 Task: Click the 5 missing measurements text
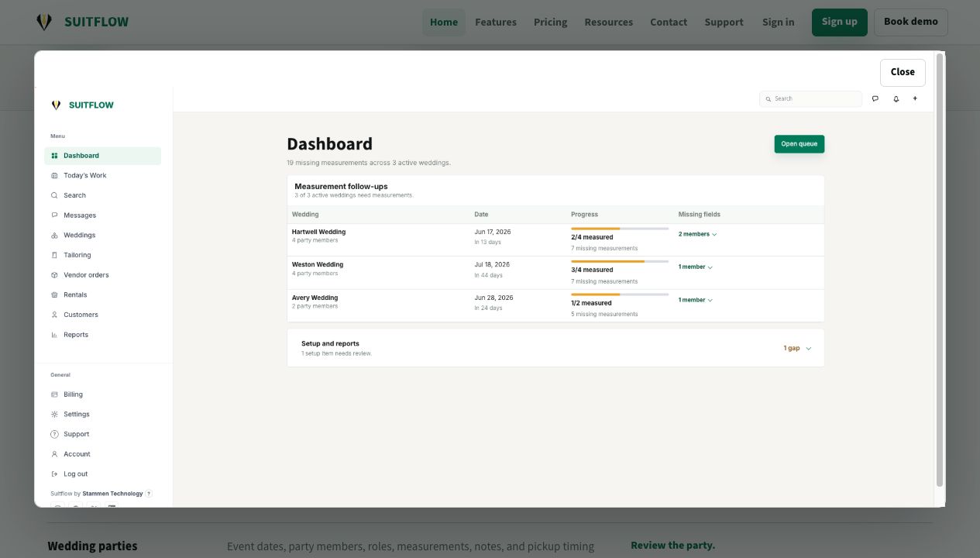604,314
